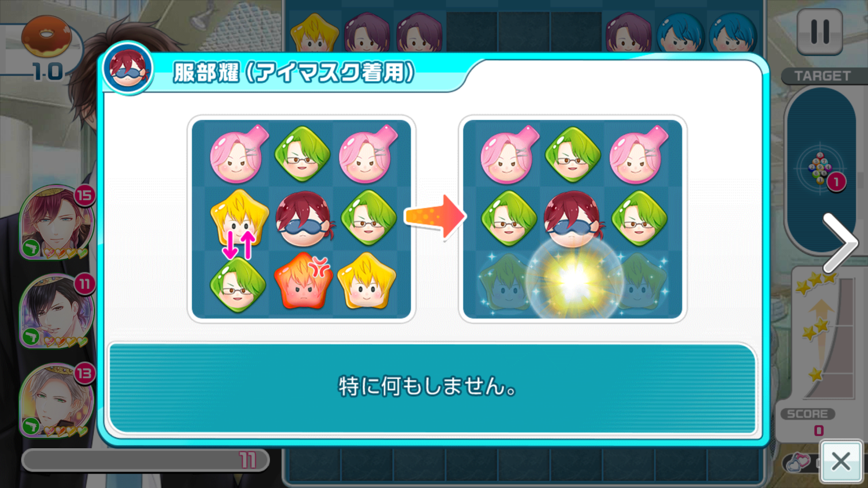
Task: Click the red-haired eye-mask piece in left grid
Action: tap(303, 219)
